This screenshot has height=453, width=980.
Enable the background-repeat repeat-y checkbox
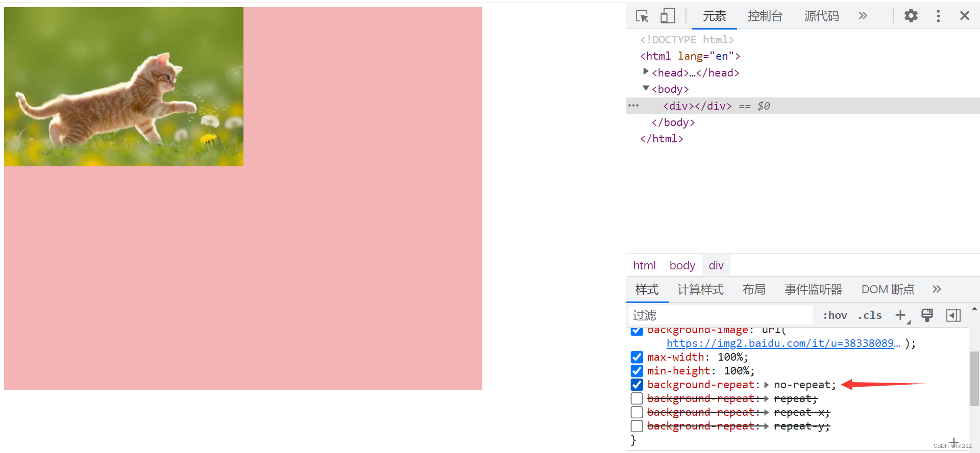point(636,426)
